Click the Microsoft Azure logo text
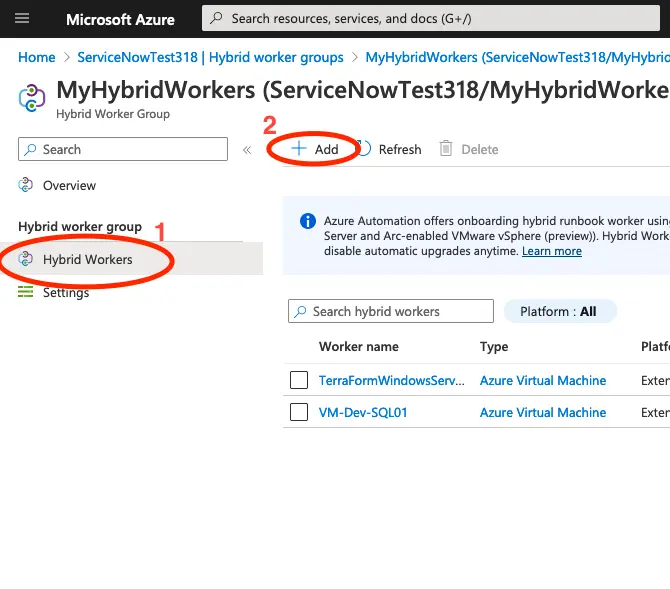The width and height of the screenshot is (670, 589). 120,19
